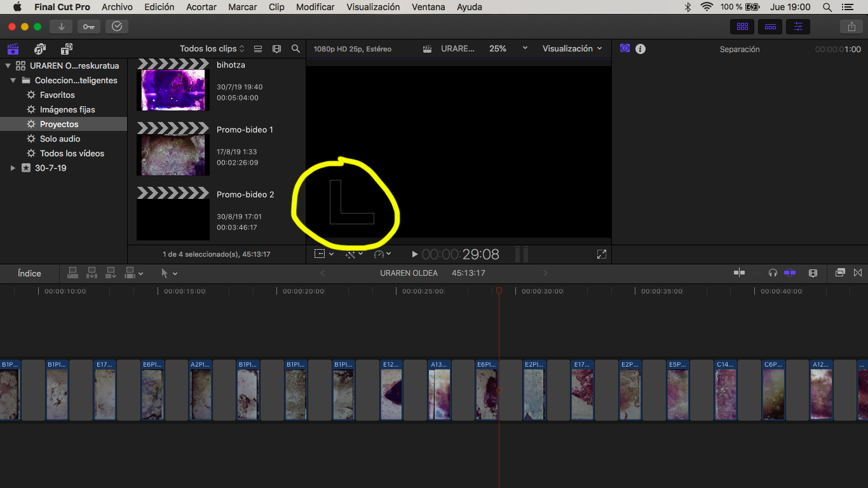Image resolution: width=868 pixels, height=488 pixels.
Task: Select Todos los vídeos collection
Action: coord(72,153)
